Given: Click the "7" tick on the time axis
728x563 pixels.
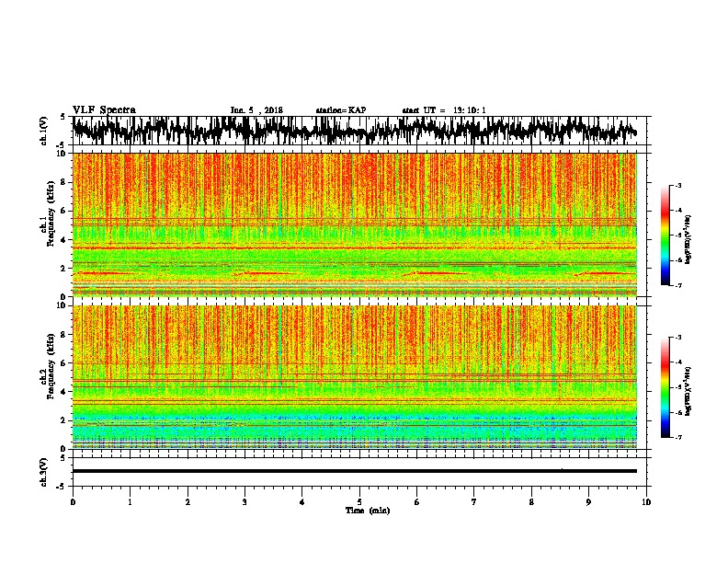Looking at the screenshot, I should coord(474,502).
